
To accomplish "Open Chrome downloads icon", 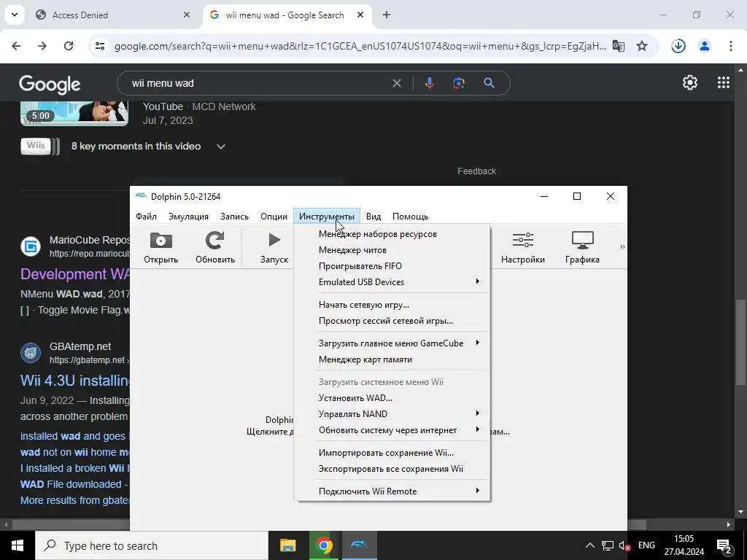I will coord(678,46).
